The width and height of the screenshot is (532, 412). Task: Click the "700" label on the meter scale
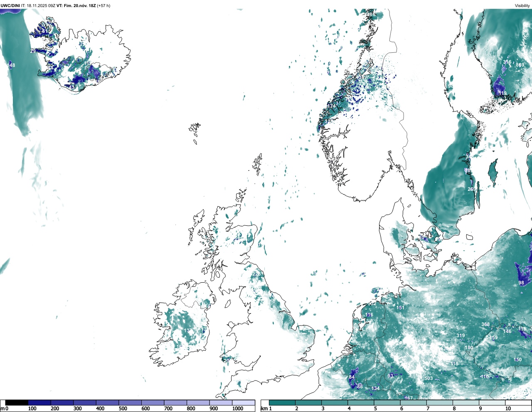click(168, 409)
